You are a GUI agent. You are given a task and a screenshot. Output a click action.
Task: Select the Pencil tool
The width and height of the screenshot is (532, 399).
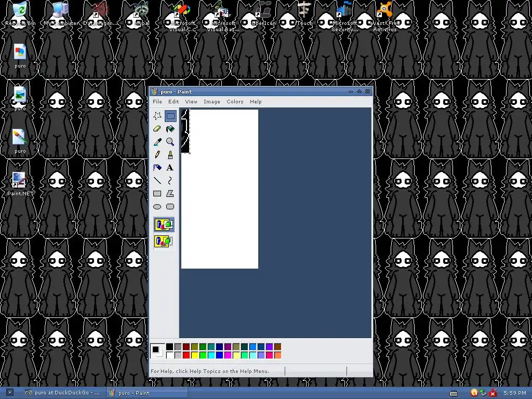157,155
